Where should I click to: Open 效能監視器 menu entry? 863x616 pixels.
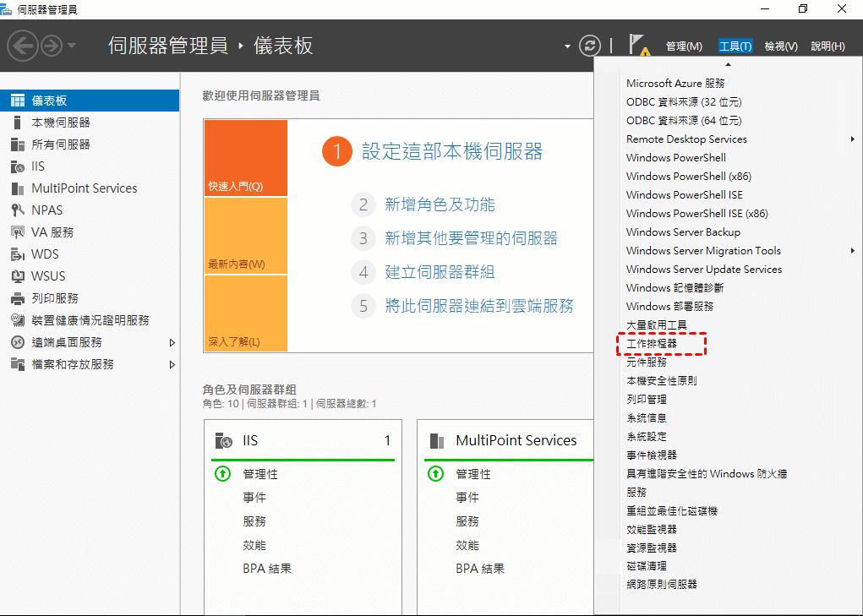pos(652,530)
